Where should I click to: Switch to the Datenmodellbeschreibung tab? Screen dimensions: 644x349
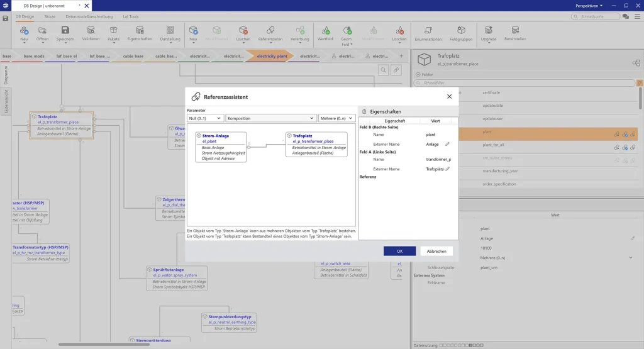coord(89,16)
